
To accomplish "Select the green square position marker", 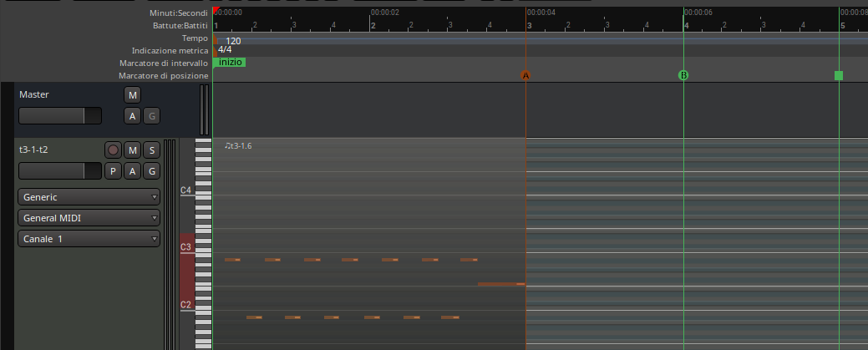I will [839, 75].
